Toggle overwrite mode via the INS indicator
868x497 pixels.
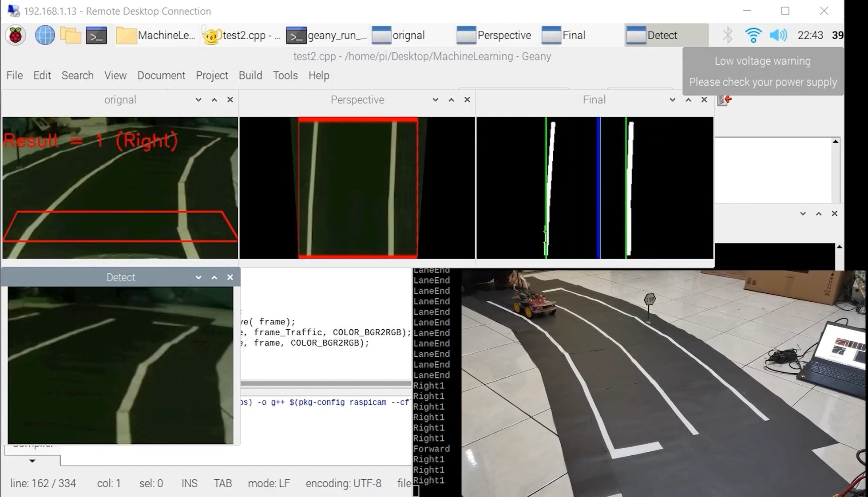tap(190, 483)
